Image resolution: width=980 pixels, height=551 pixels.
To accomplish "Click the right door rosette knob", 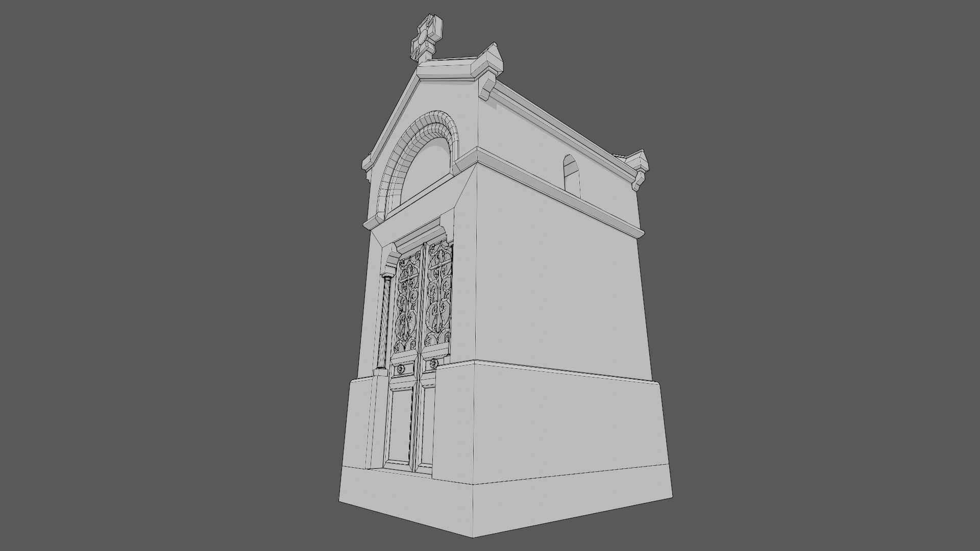I will tap(434, 363).
